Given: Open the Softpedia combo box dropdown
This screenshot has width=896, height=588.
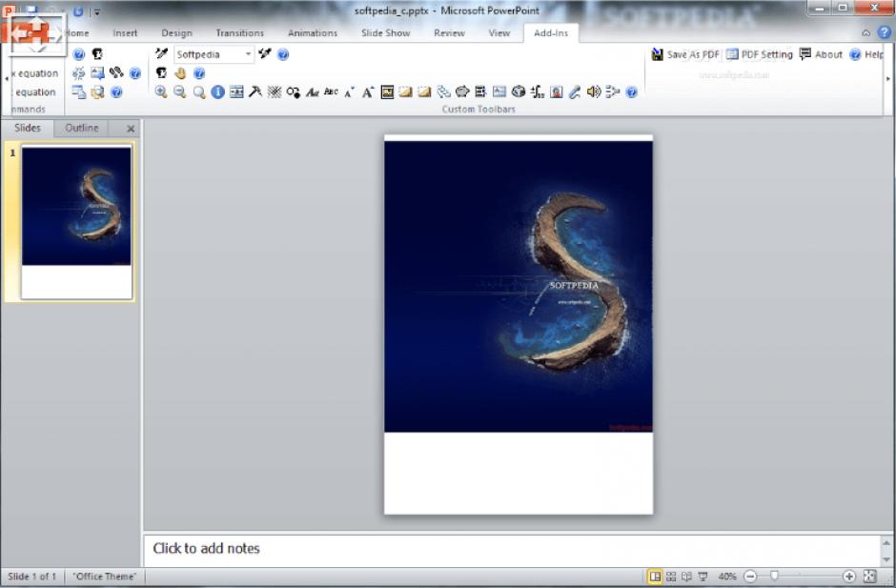Looking at the screenshot, I should 248,54.
